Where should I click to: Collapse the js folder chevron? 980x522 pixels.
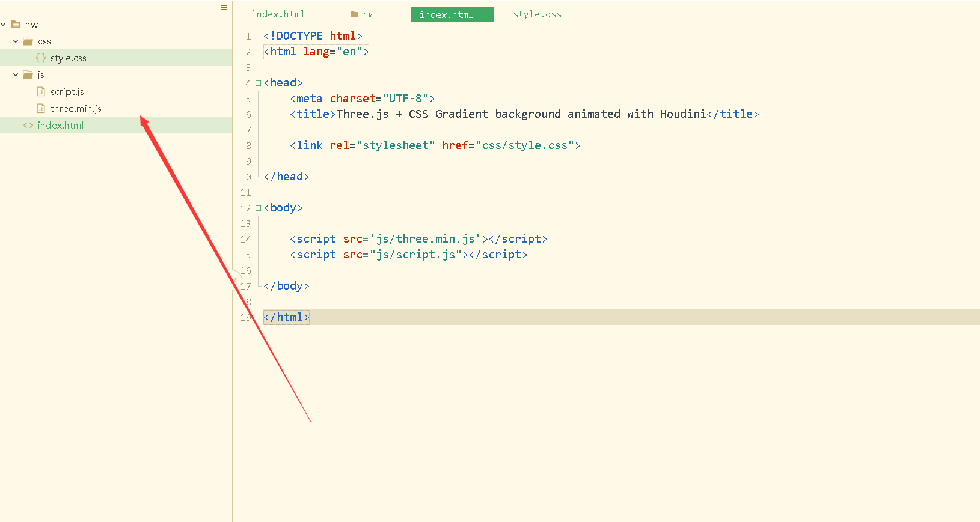tap(16, 74)
